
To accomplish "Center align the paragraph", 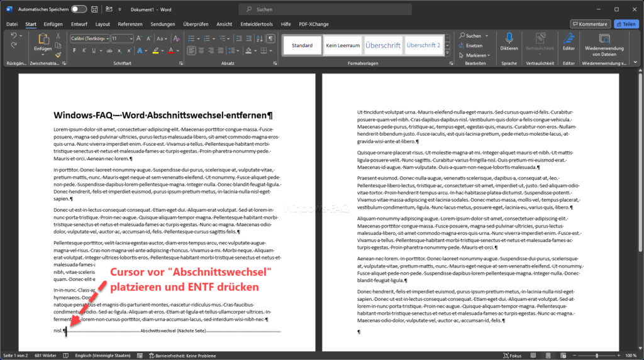I will [201, 51].
